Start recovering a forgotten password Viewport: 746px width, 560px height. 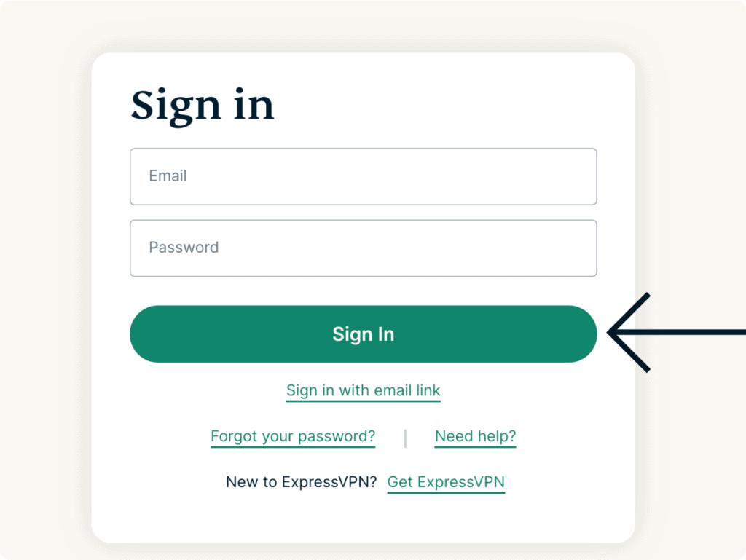click(x=293, y=436)
